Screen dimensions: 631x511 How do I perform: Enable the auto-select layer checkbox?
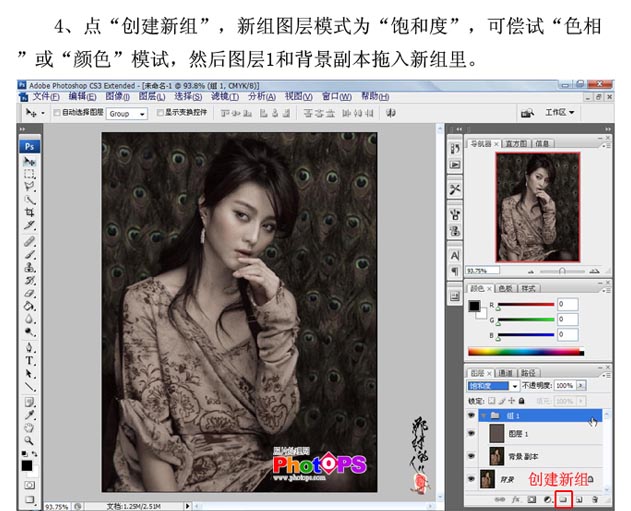pos(57,113)
